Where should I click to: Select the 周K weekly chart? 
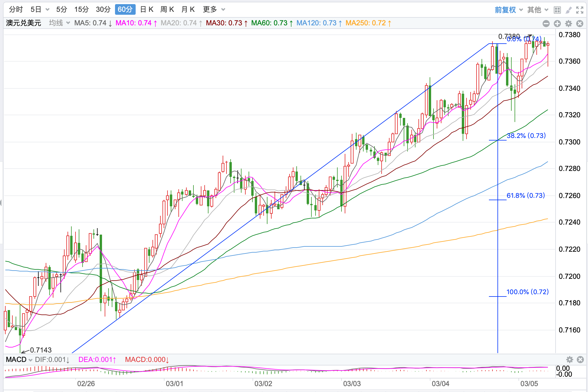[x=167, y=9]
